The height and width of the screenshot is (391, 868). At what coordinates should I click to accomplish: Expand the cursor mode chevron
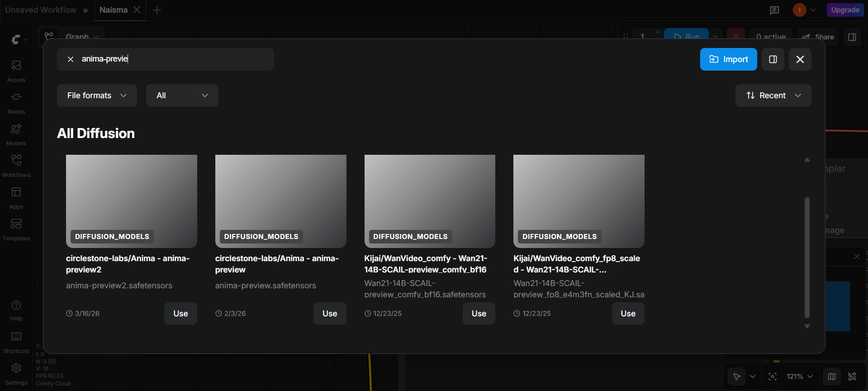click(x=753, y=377)
